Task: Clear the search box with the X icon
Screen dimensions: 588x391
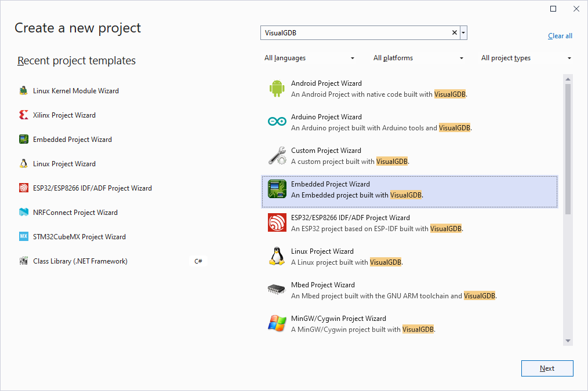Action: [455, 32]
